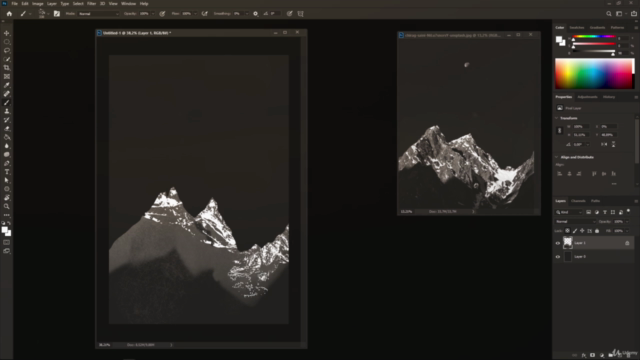The image size is (640, 360).
Task: Click the Color panel spectrum ramp
Action: click(594, 73)
